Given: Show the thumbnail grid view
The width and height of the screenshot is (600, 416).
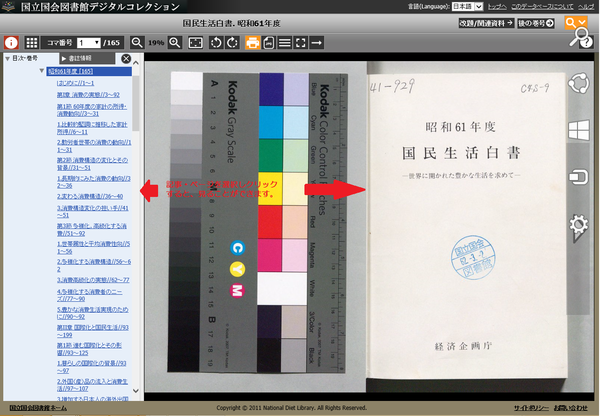Looking at the screenshot, I should [x=31, y=42].
